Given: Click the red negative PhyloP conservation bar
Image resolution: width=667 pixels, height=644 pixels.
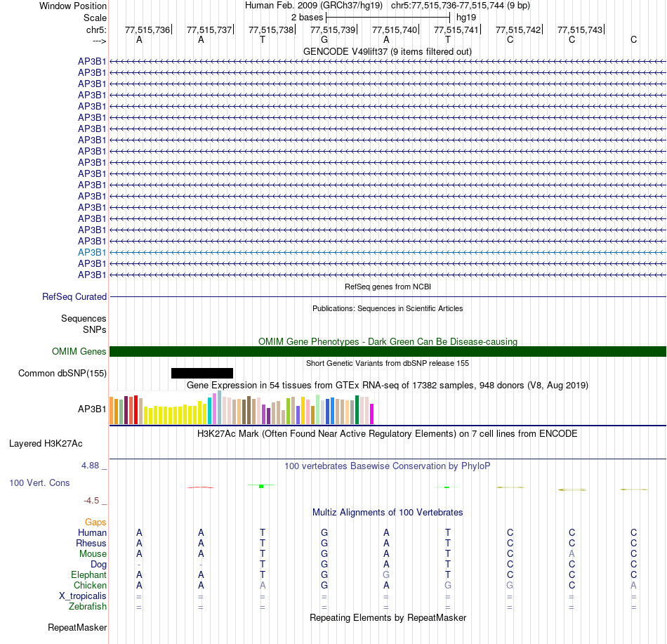Looking at the screenshot, I should point(201,487).
